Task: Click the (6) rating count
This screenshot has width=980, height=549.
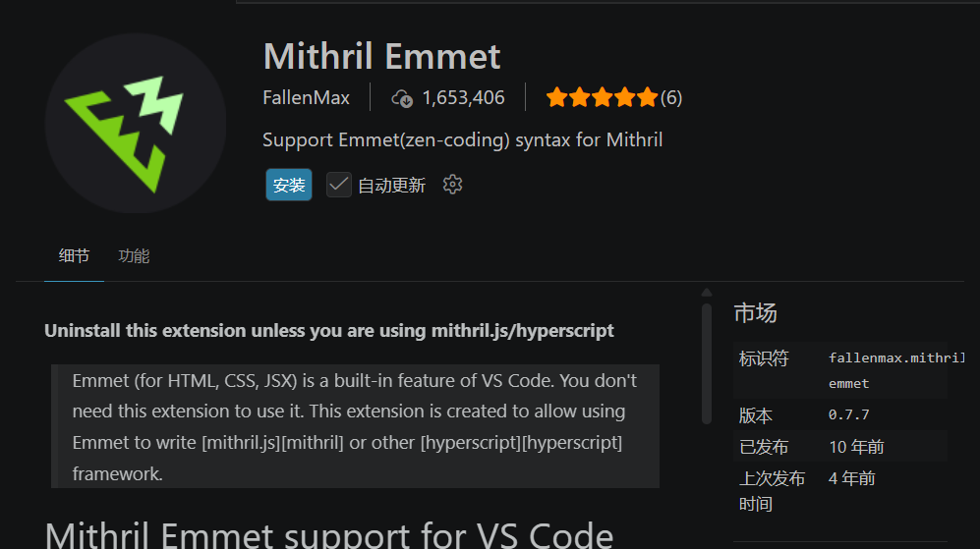Action: click(671, 98)
